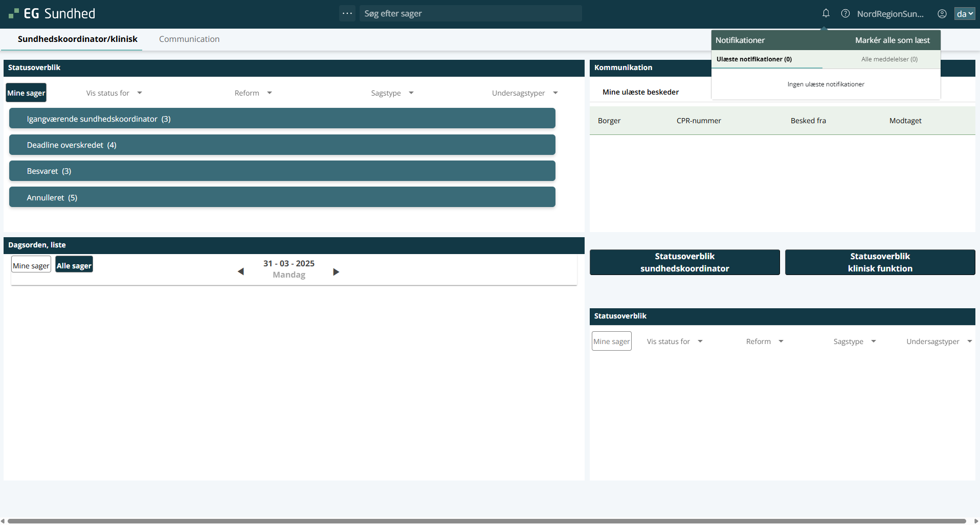Open the user profile icon
Viewport: 980px width, 525px height.
(942, 14)
